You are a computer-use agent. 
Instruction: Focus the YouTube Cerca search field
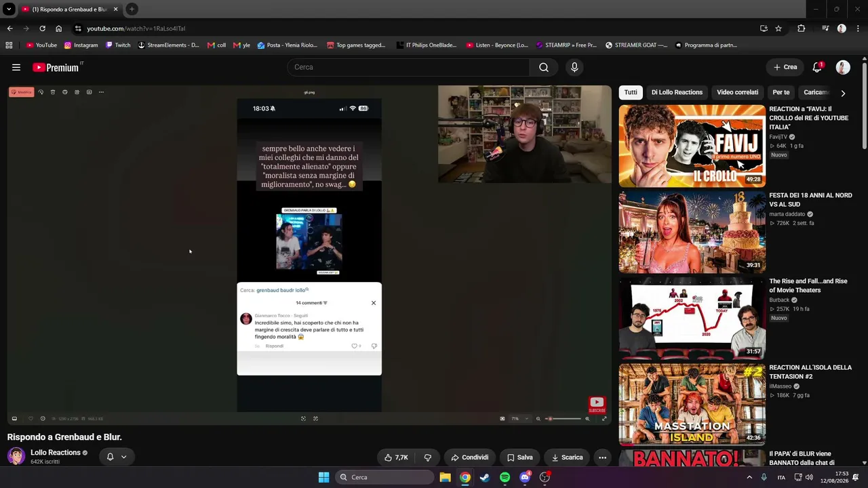[408, 67]
